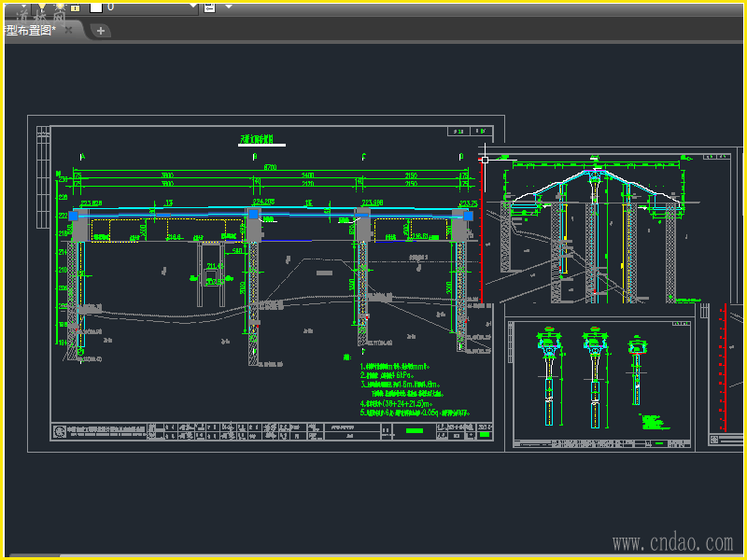Click the pile detail drawing sheet

point(601,384)
